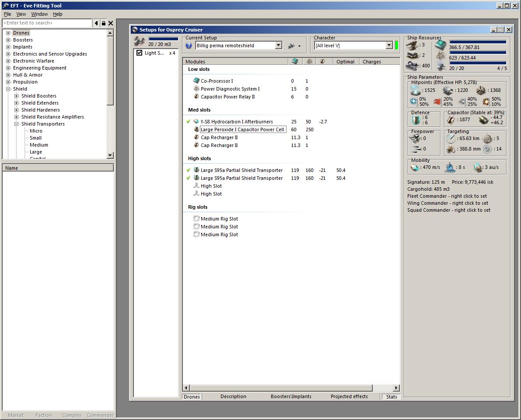Click the Large Peroxide Capacitor Power Cell icon

[x=196, y=129]
